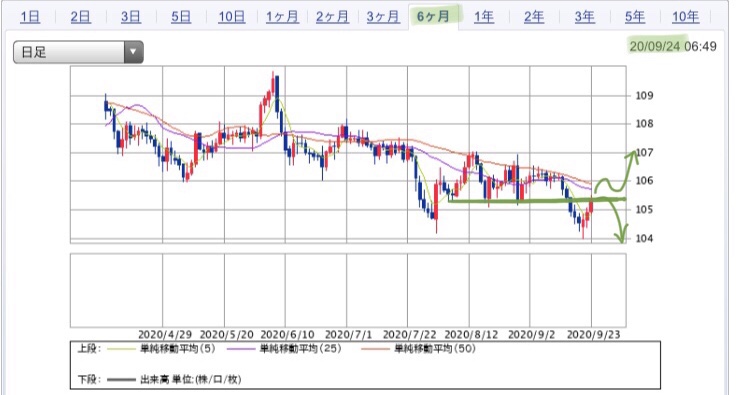Switch chart to 2年 period
Image resolution: width=740 pixels, height=395 pixels.
[534, 17]
